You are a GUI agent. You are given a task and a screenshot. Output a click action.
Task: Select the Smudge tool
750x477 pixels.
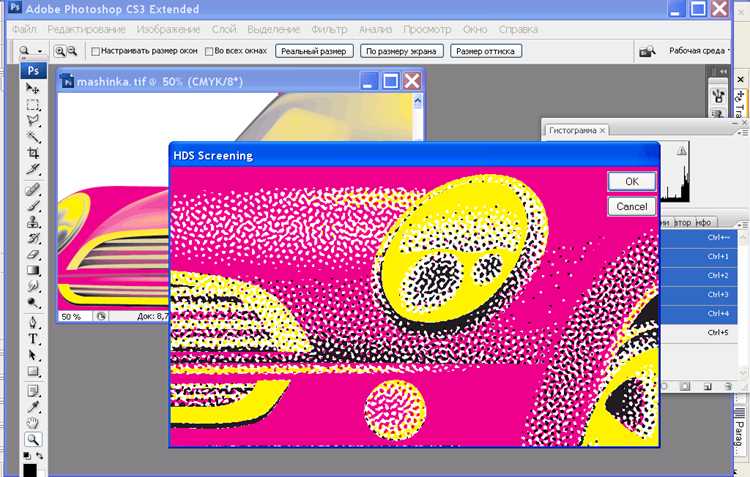33,287
